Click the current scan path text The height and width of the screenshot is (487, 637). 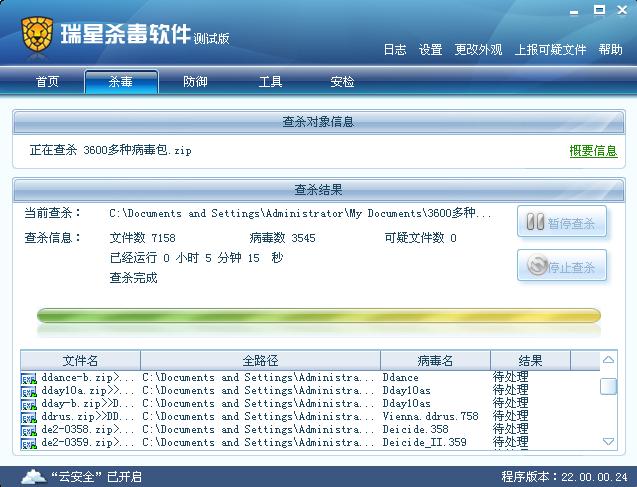coord(300,213)
